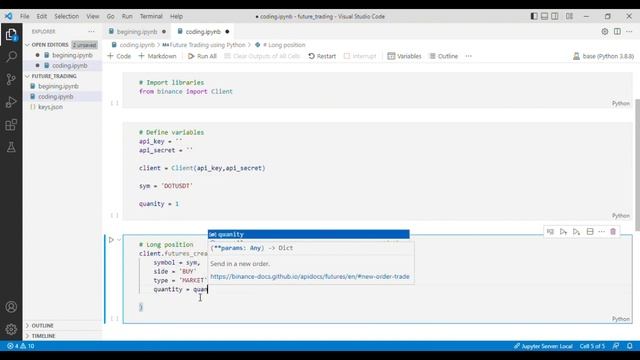The image size is (640, 360).
Task: Delete the active cell with trash icon
Action: 613,232
